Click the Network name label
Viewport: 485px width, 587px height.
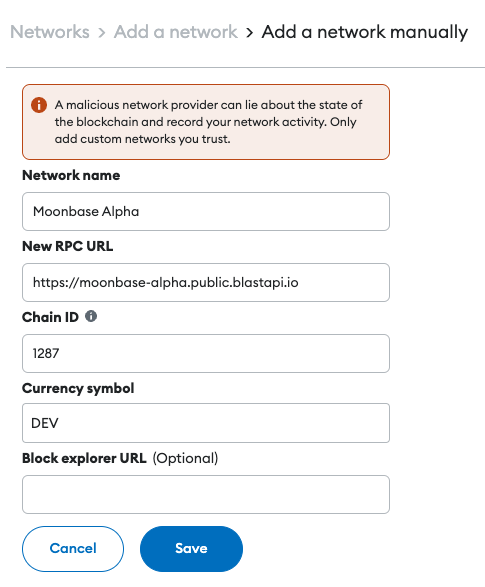[x=71, y=175]
